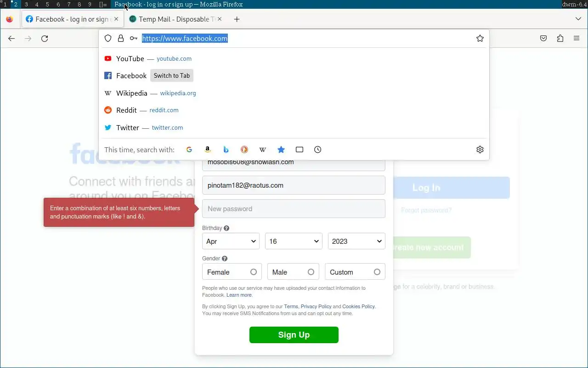
Task: Open the Pocket save icon
Action: [543, 39]
